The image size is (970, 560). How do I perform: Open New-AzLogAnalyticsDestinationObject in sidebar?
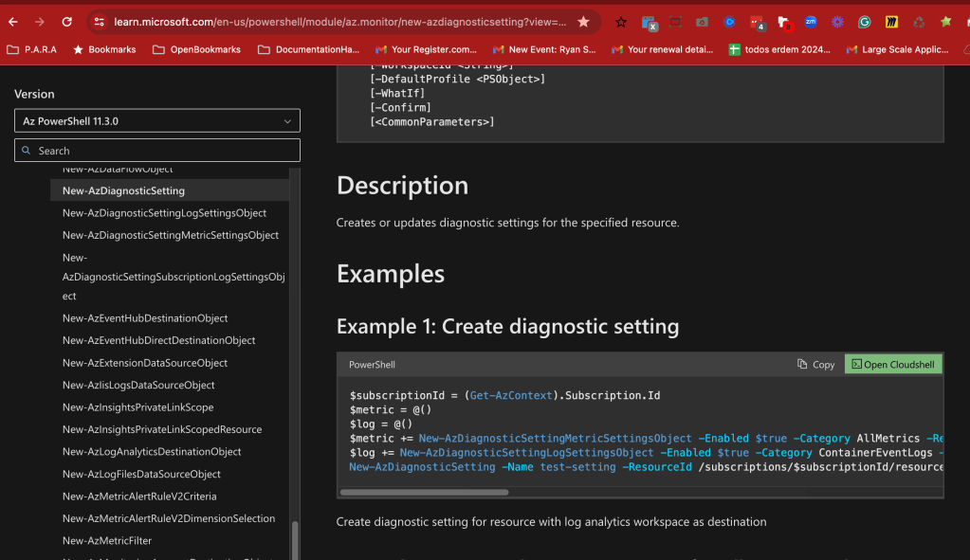pos(152,451)
